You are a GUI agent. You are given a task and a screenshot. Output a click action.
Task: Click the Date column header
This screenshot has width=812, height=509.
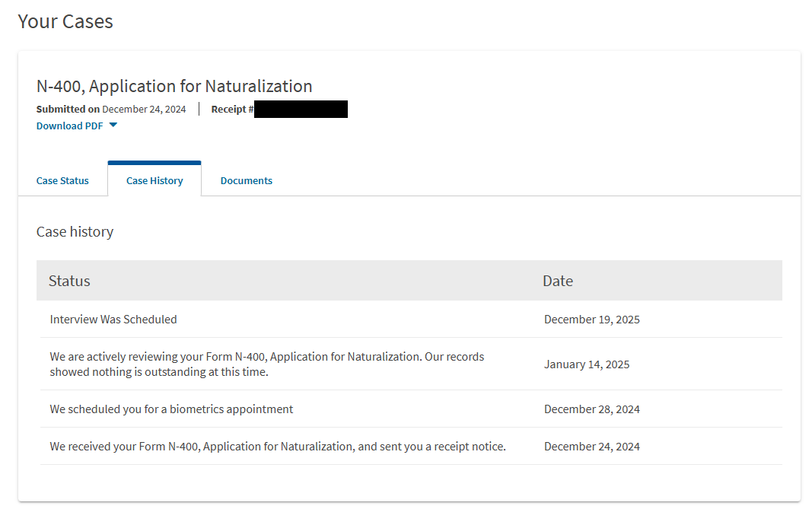pyautogui.click(x=557, y=281)
